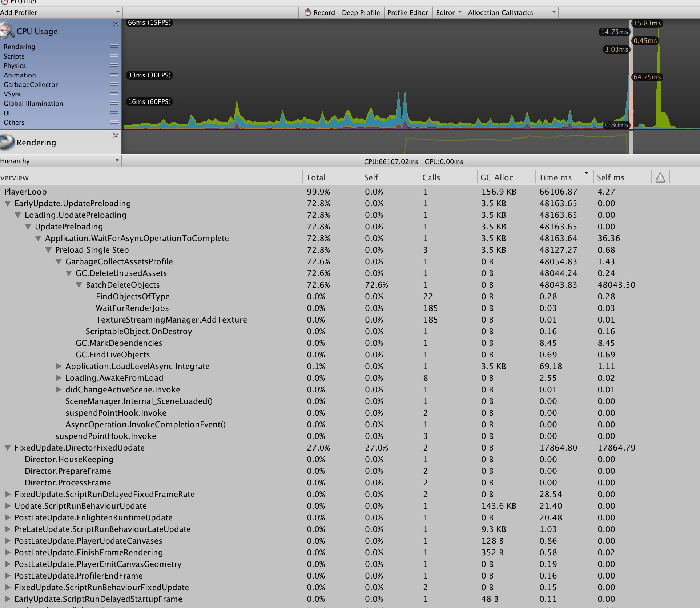Collapse BatchDeleteObjects tree row
Image resolution: width=700 pixels, height=608 pixels.
tap(79, 285)
